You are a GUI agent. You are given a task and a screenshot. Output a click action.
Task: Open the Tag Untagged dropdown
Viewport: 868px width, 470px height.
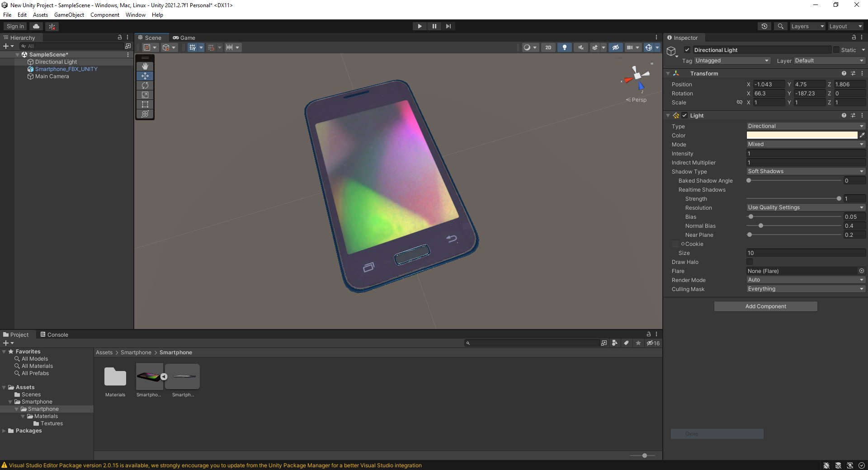point(732,61)
